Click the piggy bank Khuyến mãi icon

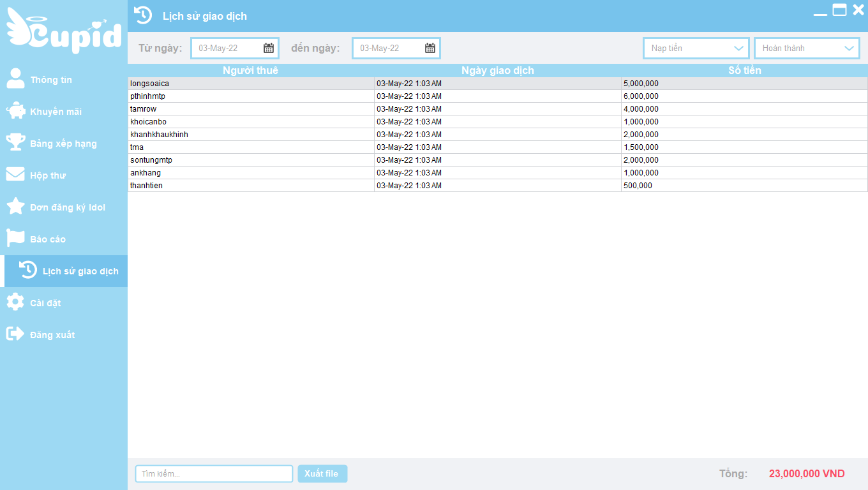pyautogui.click(x=15, y=111)
